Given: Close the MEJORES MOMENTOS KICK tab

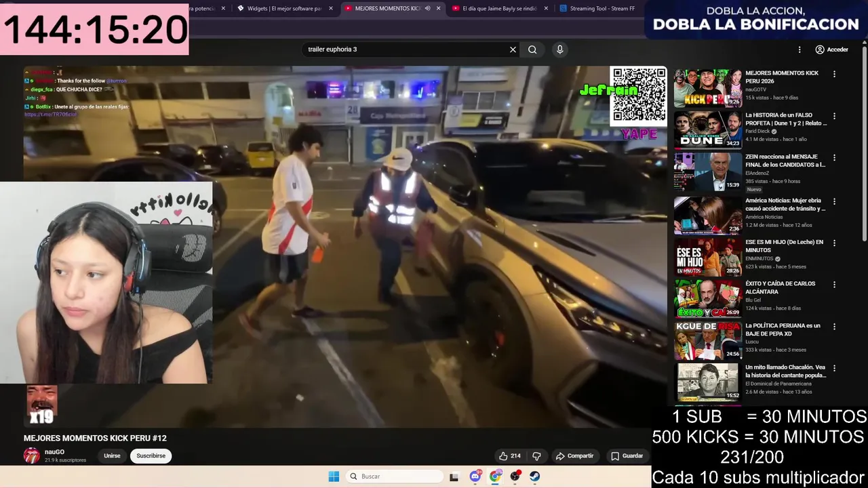Looking at the screenshot, I should click(x=438, y=8).
